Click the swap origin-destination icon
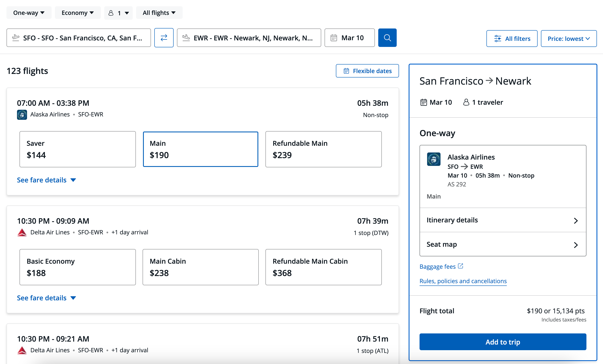Screen dimensions: 603x364 coord(164,38)
